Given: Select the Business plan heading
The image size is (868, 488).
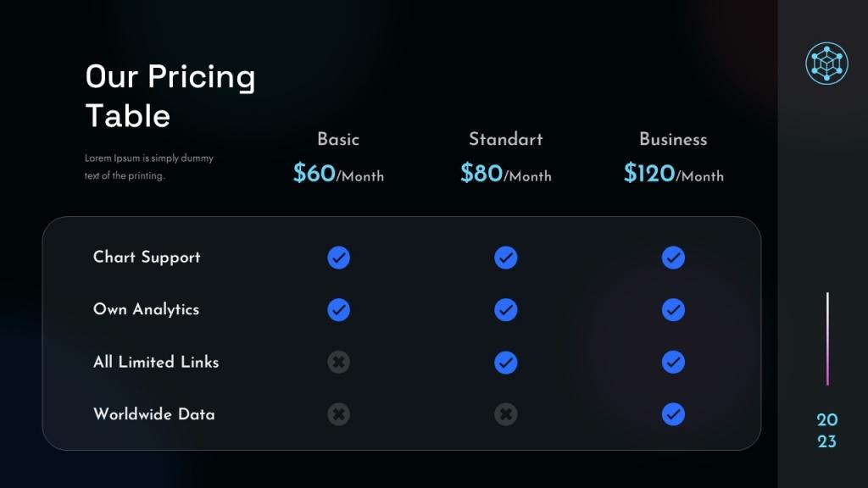Looking at the screenshot, I should coord(673,139).
